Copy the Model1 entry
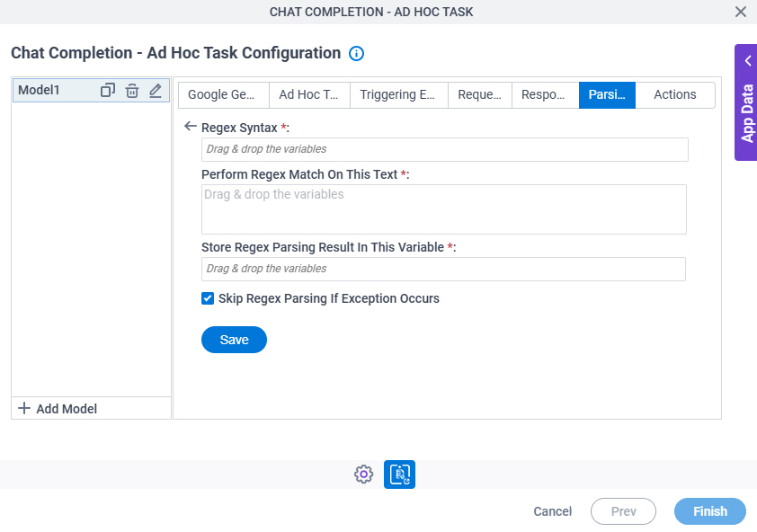Image resolution: width=757 pixels, height=532 pixels. pyautogui.click(x=108, y=90)
